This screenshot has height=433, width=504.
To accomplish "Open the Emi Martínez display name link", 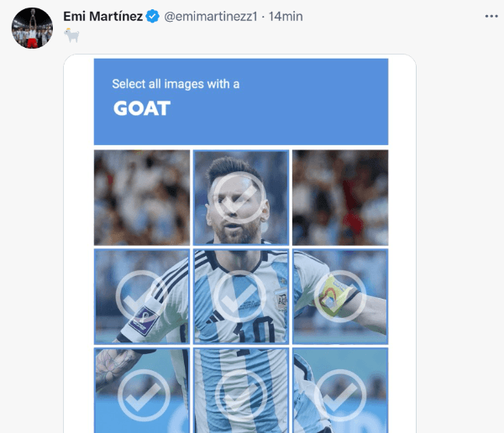I will (102, 17).
